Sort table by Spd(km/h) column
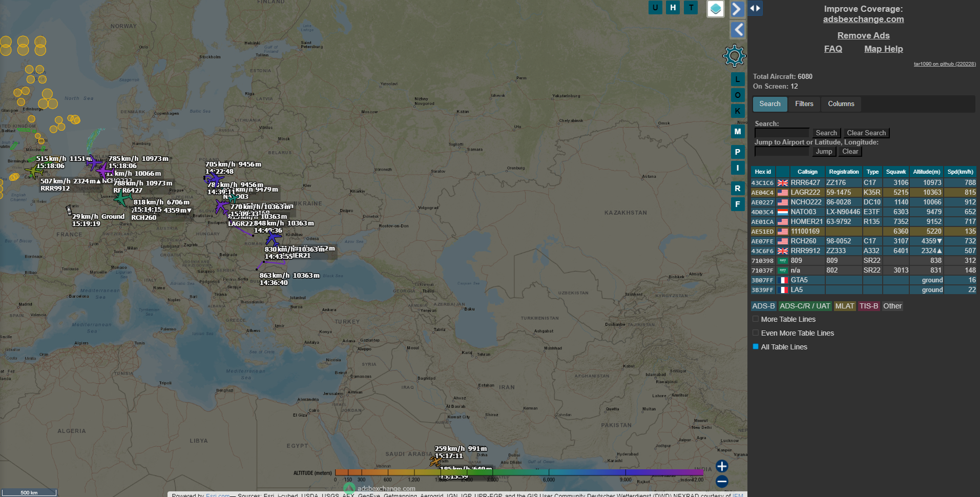This screenshot has height=497, width=980. click(x=960, y=172)
